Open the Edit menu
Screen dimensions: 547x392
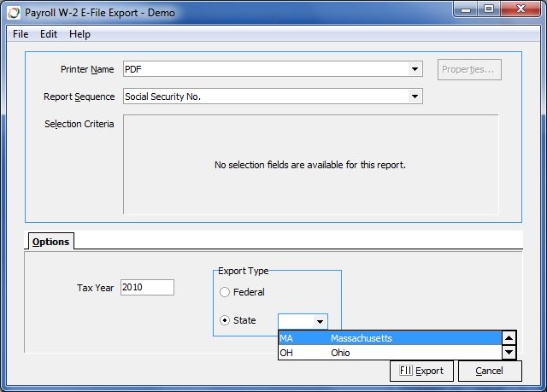(49, 34)
